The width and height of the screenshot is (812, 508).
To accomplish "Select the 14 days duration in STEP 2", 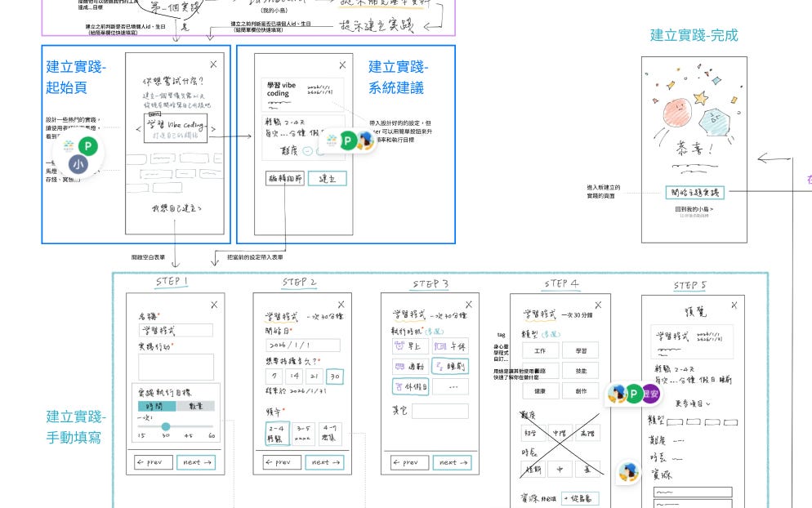I will [x=294, y=376].
